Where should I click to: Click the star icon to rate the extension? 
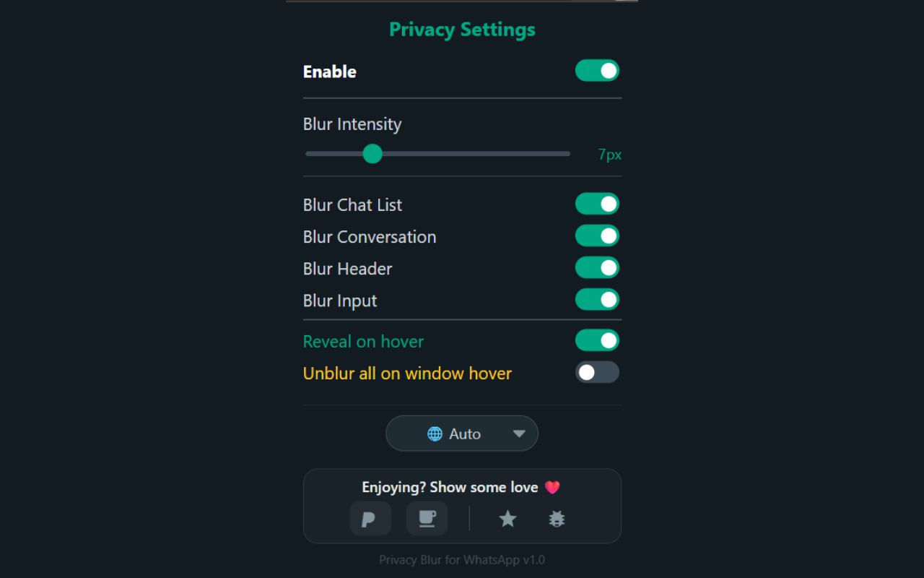(x=507, y=518)
